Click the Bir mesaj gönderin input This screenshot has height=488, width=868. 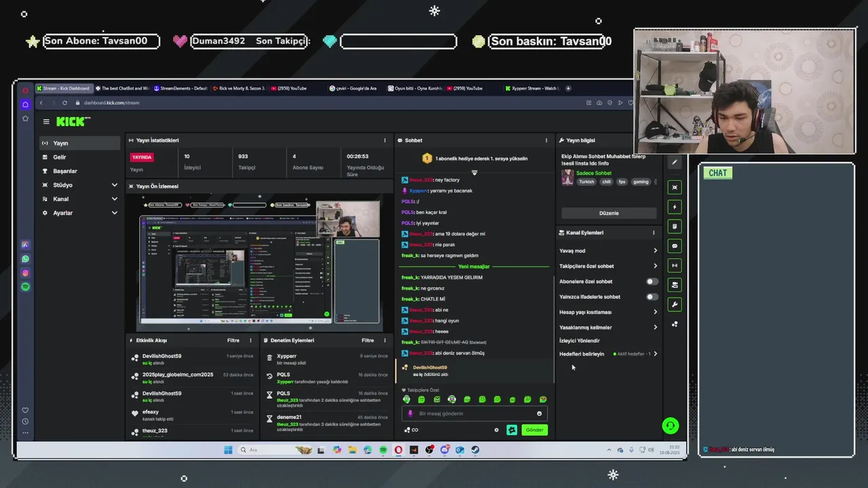pyautogui.click(x=473, y=413)
